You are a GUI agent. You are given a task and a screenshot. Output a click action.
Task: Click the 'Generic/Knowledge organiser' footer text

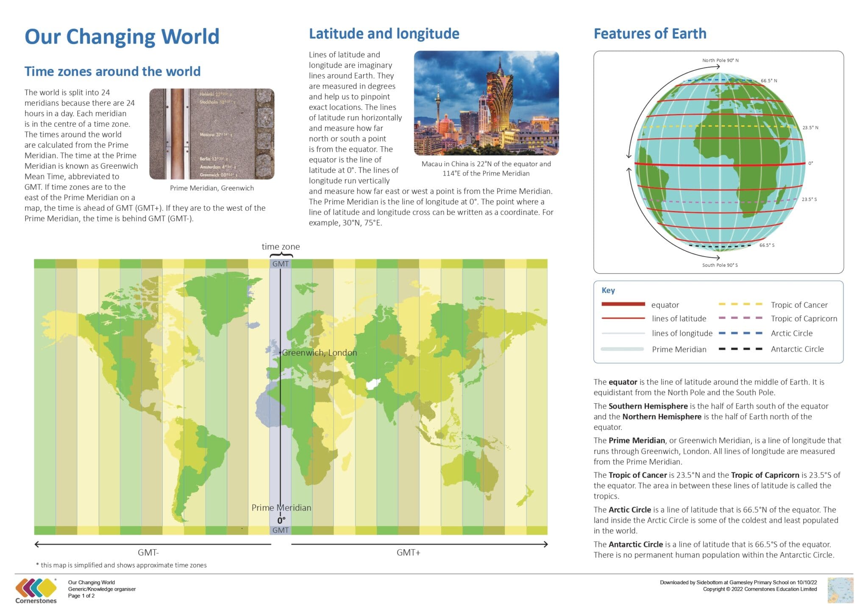point(102,589)
